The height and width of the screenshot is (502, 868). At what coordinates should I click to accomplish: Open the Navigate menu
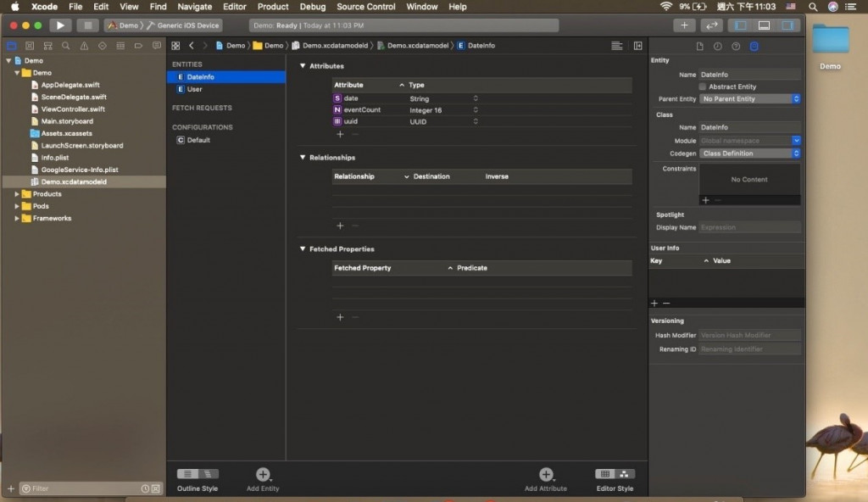194,7
